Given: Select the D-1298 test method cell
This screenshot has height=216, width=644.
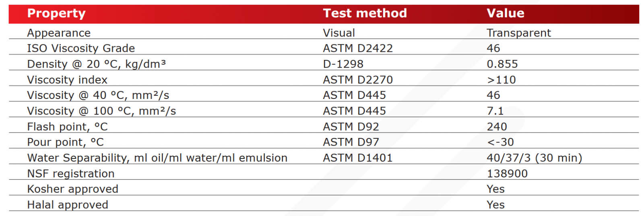Looking at the screenshot, I should point(343,64).
